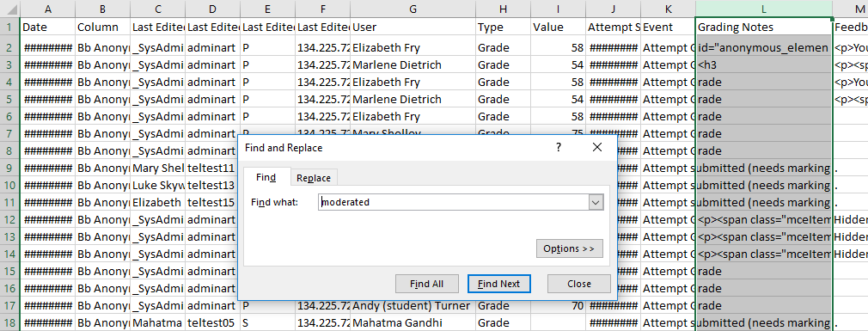Image resolution: width=868 pixels, height=331 pixels.
Task: Select the Find tab
Action: 266,177
